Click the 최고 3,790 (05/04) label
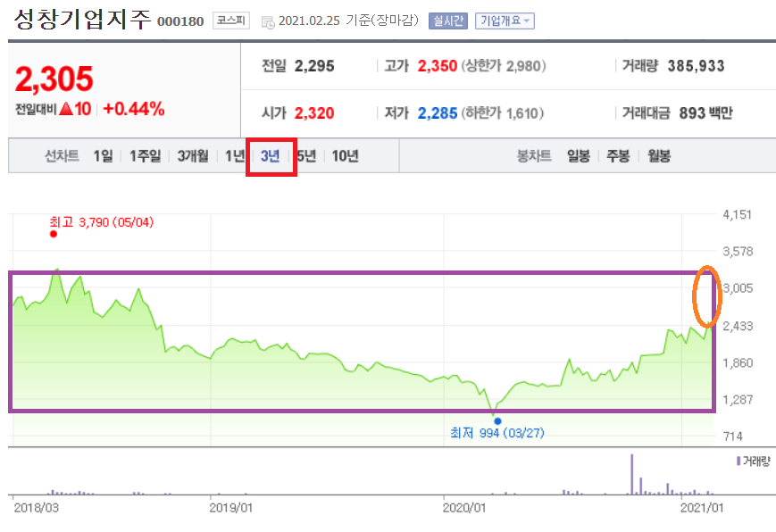This screenshot has width=776, height=532. tap(102, 222)
